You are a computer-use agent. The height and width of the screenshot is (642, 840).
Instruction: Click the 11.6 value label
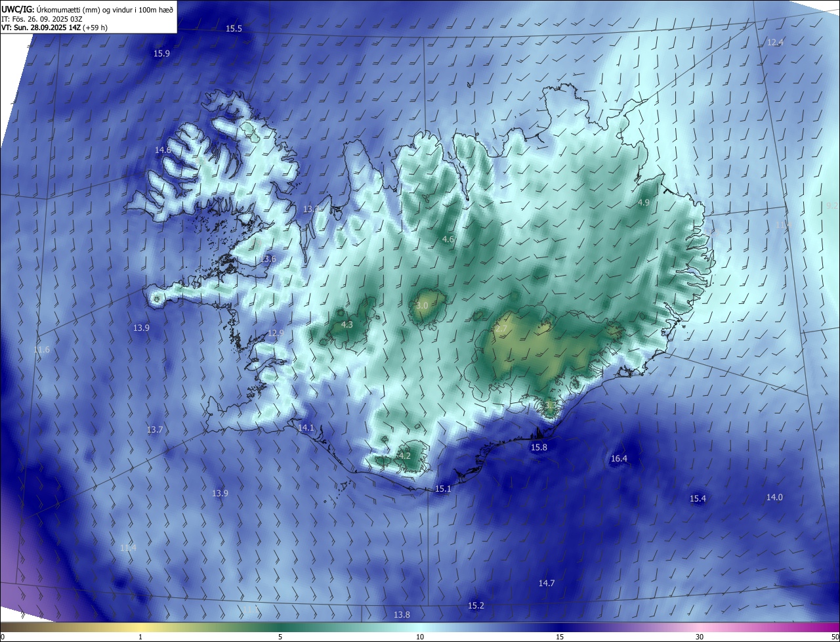[41, 350]
